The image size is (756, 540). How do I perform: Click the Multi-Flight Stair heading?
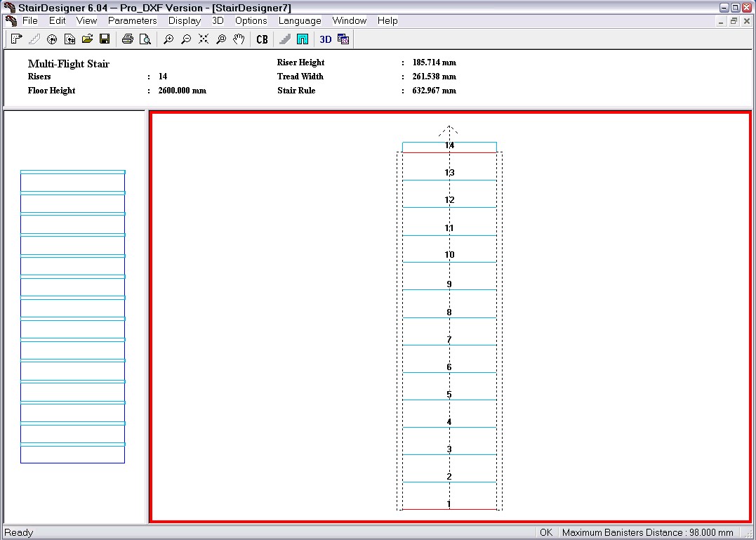tap(69, 64)
